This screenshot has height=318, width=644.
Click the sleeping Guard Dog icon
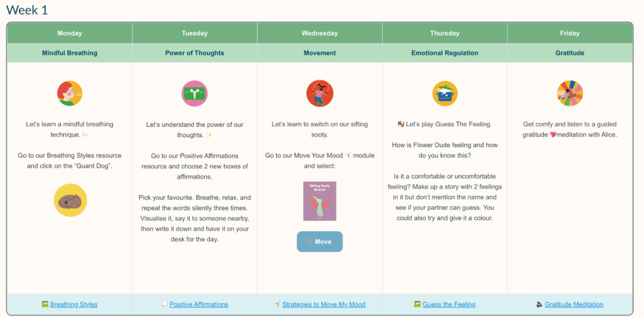pyautogui.click(x=70, y=200)
